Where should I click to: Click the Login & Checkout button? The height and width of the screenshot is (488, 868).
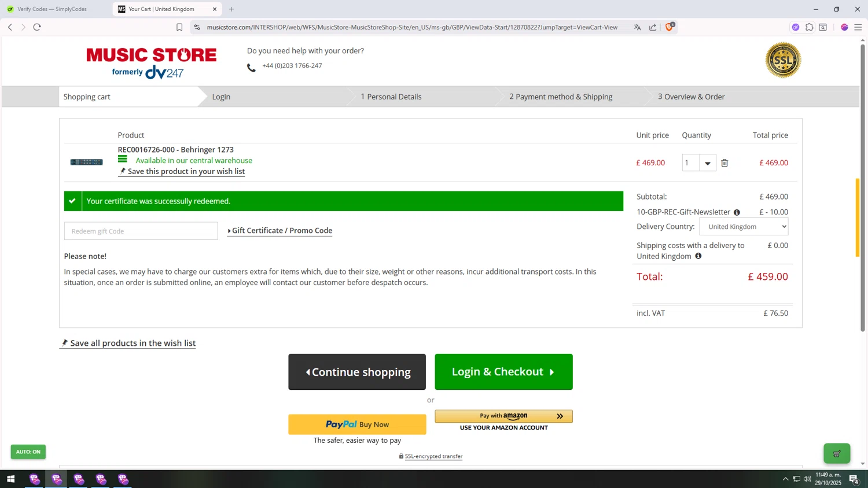click(x=503, y=372)
